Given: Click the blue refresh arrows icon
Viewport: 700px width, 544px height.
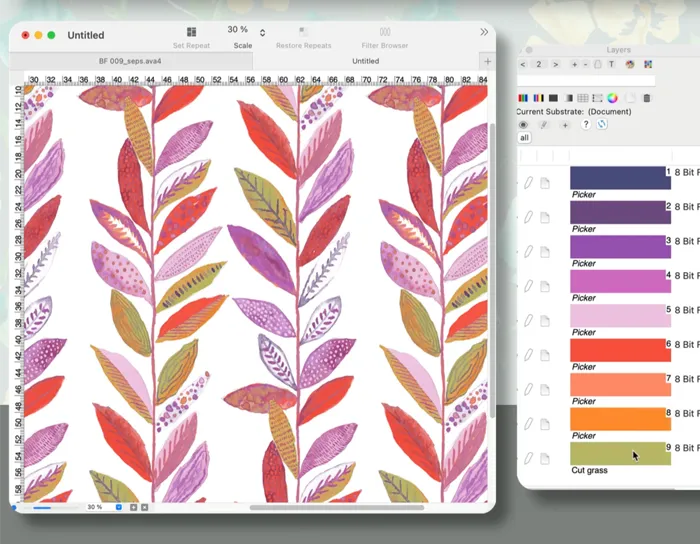Looking at the screenshot, I should click(x=602, y=125).
